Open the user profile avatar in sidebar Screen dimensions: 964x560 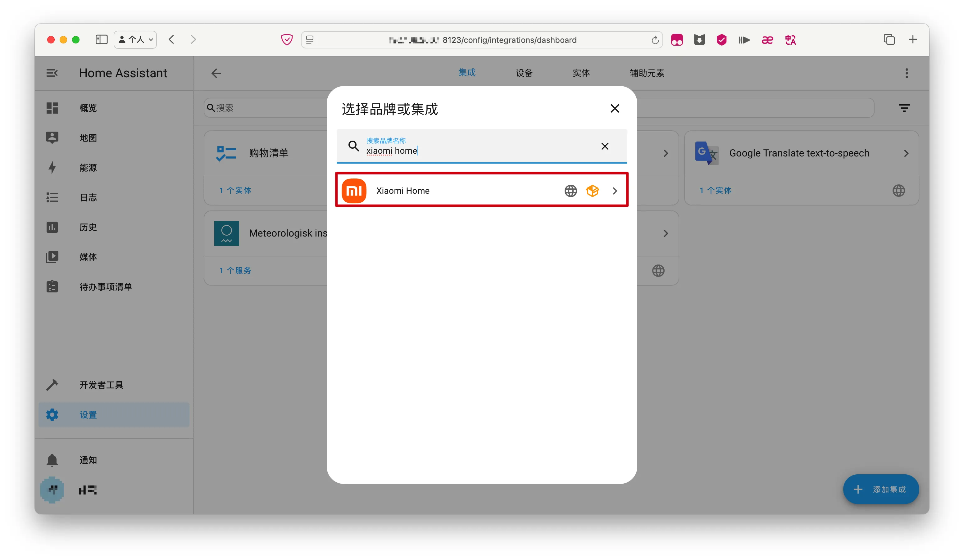tap(52, 490)
